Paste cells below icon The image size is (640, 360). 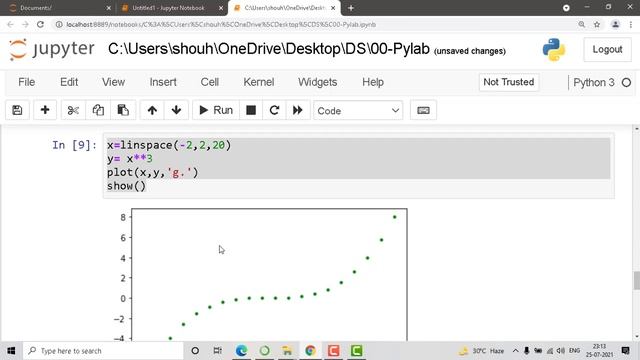123,110
